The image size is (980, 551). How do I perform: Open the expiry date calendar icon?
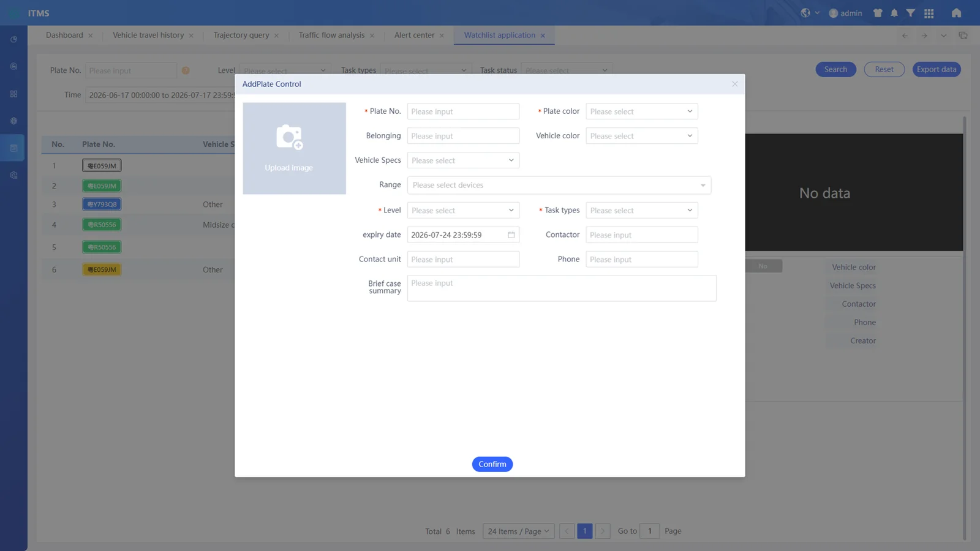[x=511, y=235]
